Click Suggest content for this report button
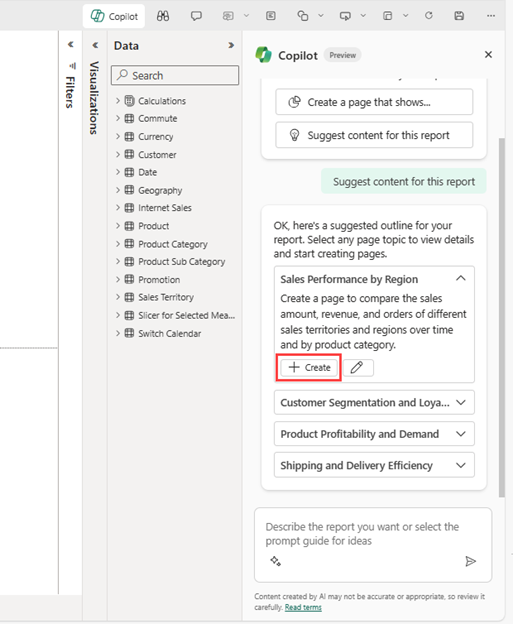The height and width of the screenshot is (624, 513). coord(374,135)
